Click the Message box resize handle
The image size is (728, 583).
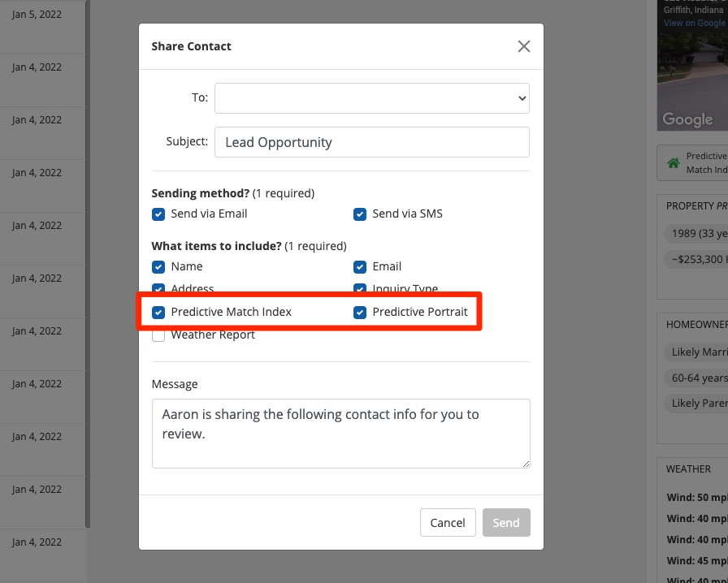click(526, 464)
